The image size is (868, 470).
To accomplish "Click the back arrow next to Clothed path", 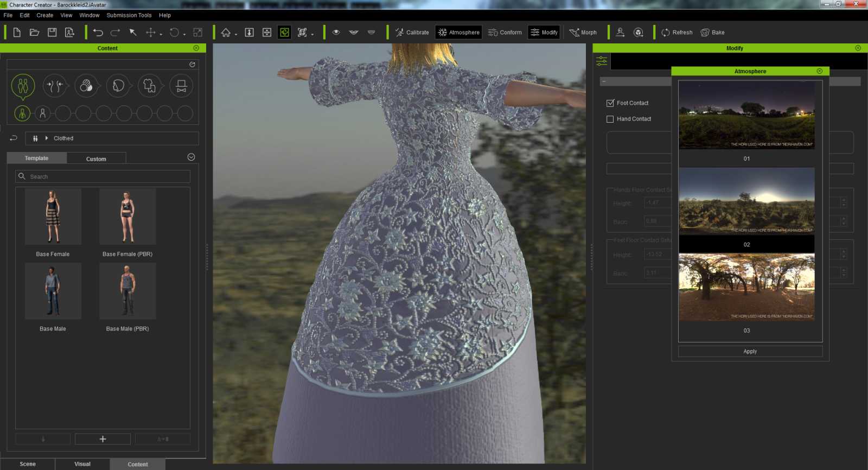I will 14,138.
